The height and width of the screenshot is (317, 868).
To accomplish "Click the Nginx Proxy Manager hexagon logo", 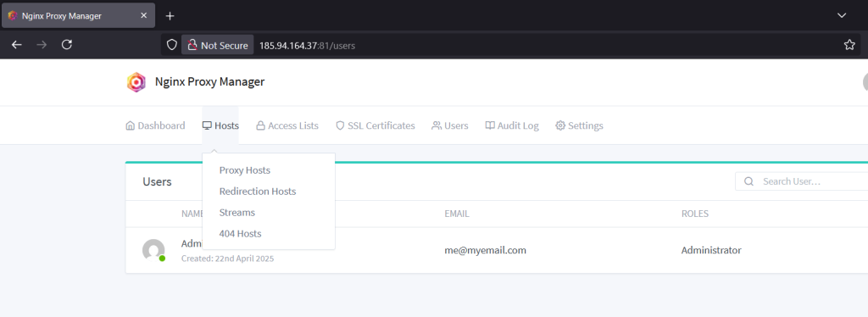I will coord(136,82).
